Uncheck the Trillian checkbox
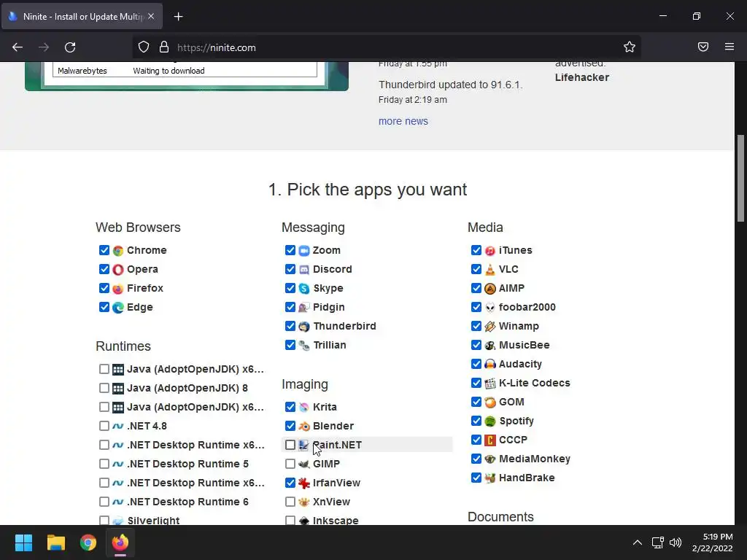Image resolution: width=747 pixels, height=560 pixels. click(x=290, y=345)
